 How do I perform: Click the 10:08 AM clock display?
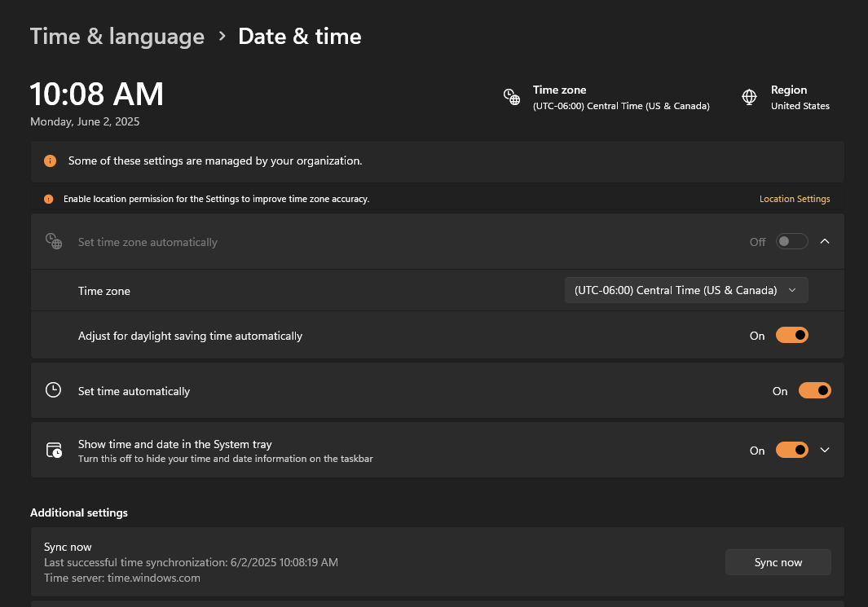[x=96, y=94]
